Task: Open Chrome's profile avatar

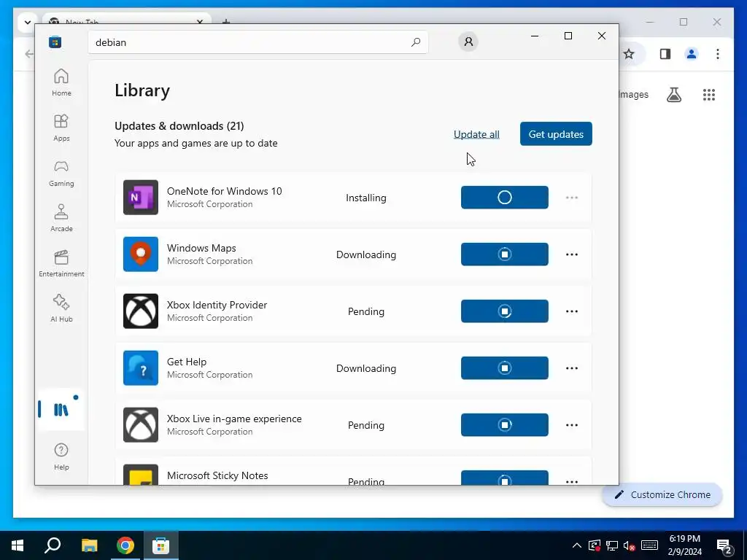Action: pyautogui.click(x=692, y=54)
